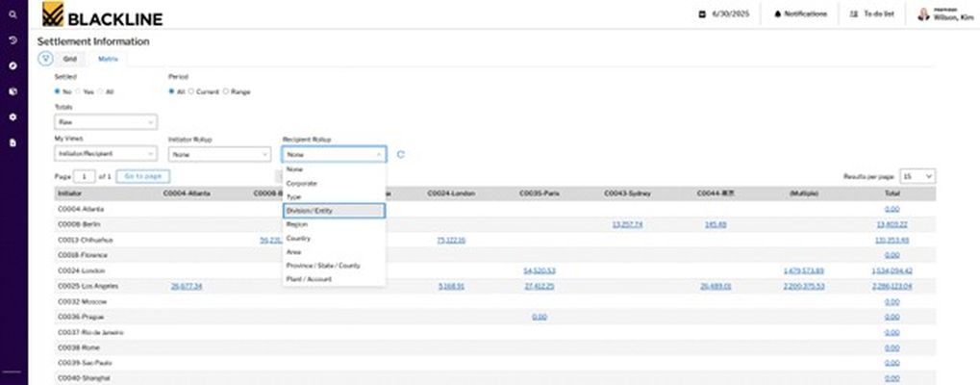Expand the Totals dropdown
This screenshot has height=385, width=980.
point(106,122)
